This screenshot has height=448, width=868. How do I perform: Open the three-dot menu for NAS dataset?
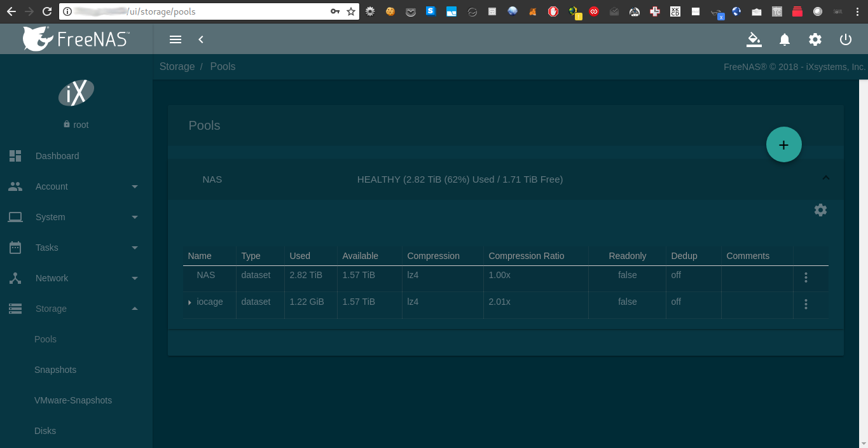[806, 277]
